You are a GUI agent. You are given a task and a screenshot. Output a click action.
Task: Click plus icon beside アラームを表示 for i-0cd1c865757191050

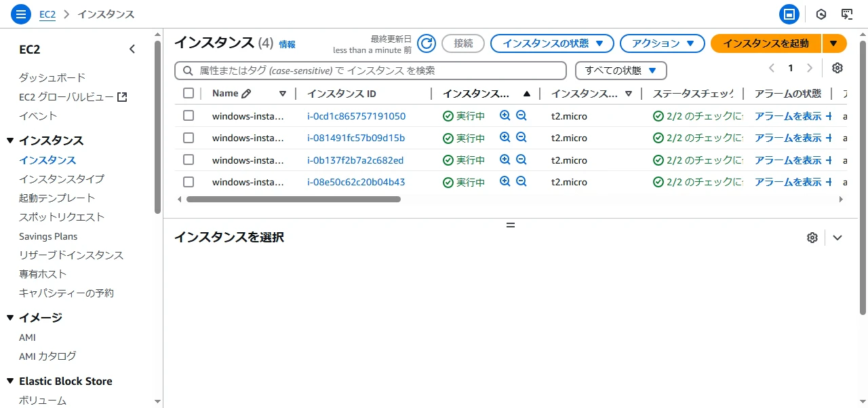click(x=829, y=116)
